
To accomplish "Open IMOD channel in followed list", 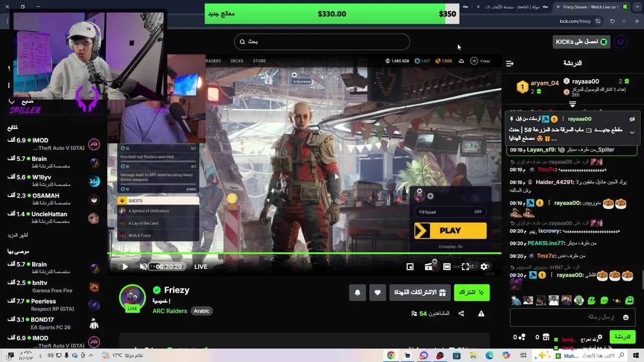I will point(53,144).
